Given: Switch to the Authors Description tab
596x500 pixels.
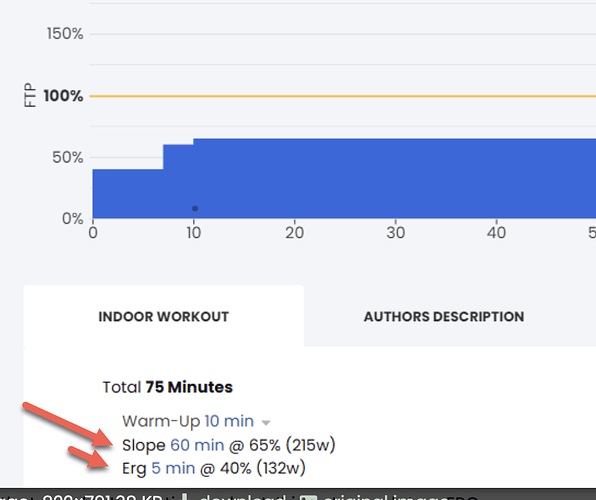Looking at the screenshot, I should (x=444, y=317).
